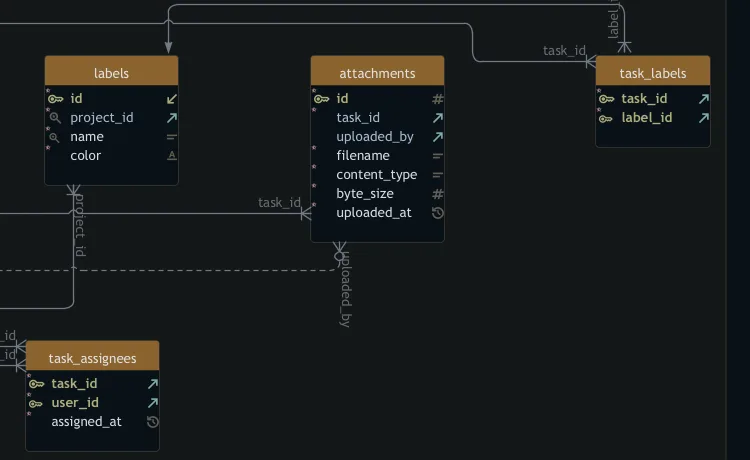Select the task_assignees table header

click(92, 356)
